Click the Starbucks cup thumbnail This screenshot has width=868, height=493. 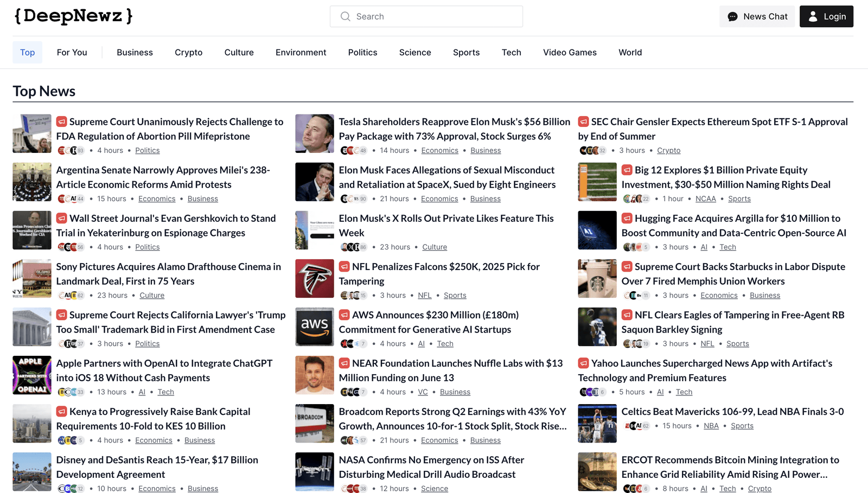pyautogui.click(x=597, y=279)
